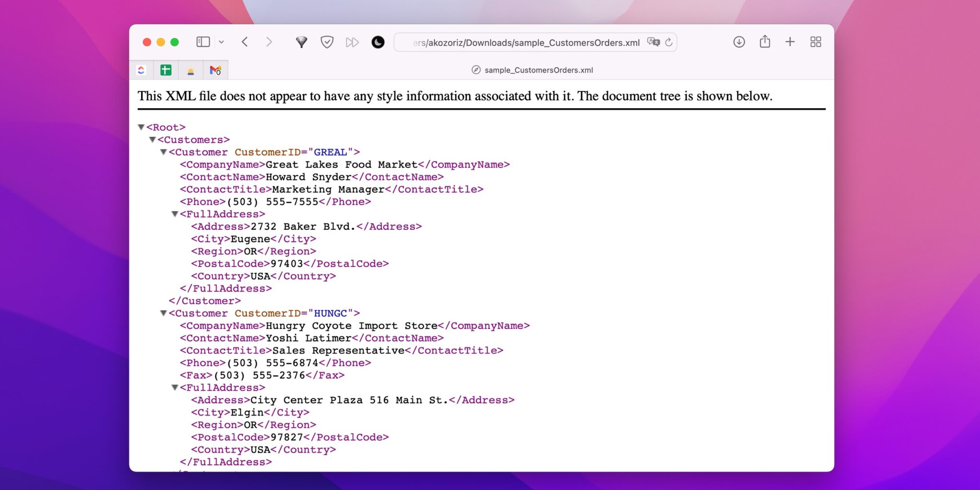Show the tab overview grid

point(815,42)
